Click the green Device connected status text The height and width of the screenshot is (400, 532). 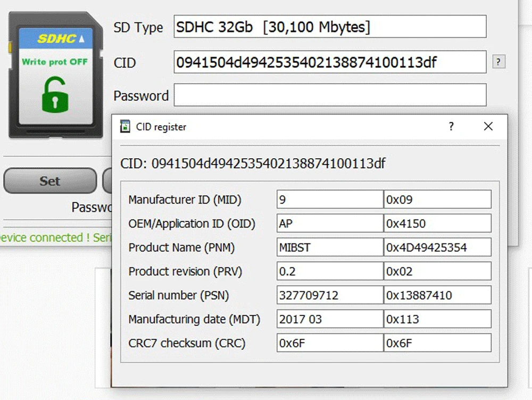(53, 238)
